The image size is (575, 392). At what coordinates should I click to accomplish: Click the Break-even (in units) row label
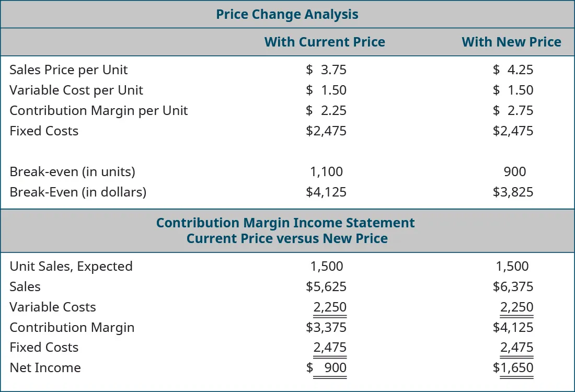pos(72,172)
